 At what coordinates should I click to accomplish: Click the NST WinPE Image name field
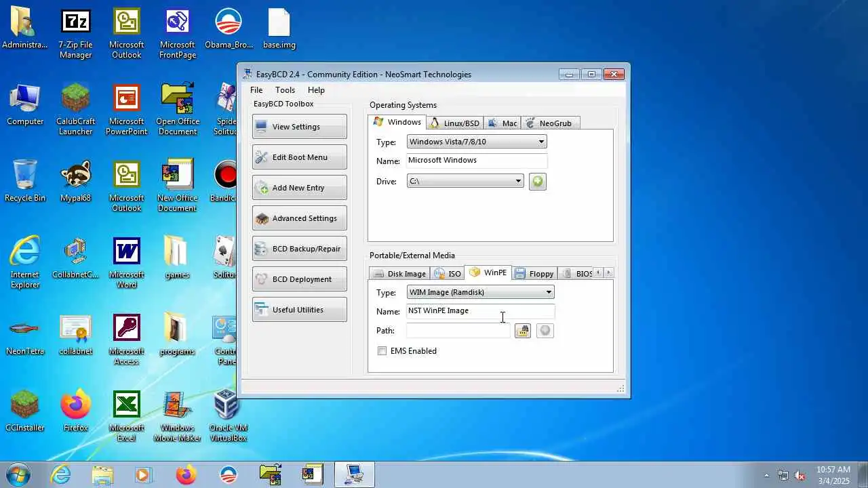pos(480,311)
